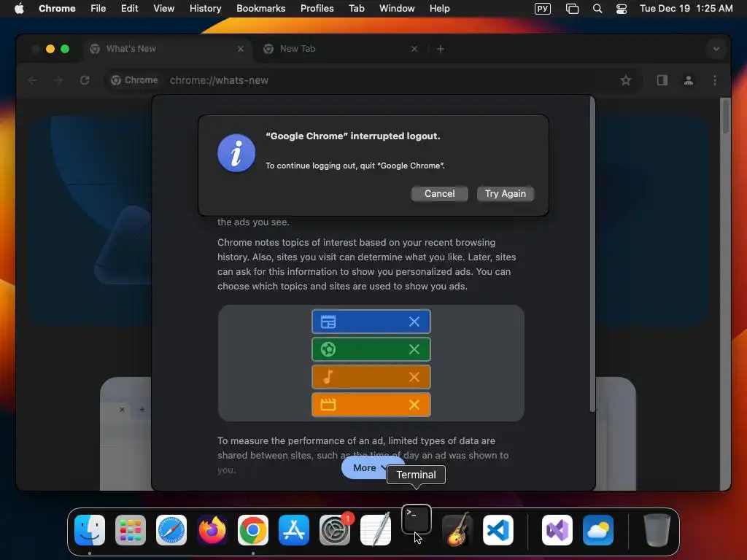Close the New Tab tab
747x560 pixels.
point(414,49)
